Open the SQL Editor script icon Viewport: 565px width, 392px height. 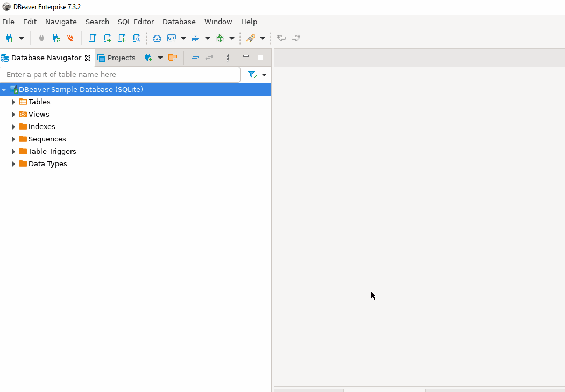pyautogui.click(x=93, y=38)
